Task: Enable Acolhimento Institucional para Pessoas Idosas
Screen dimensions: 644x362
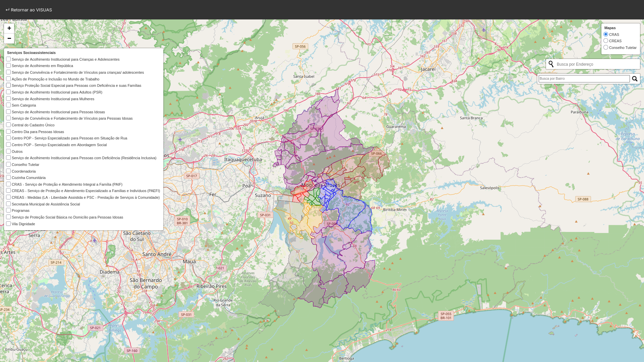Action: pos(8,112)
